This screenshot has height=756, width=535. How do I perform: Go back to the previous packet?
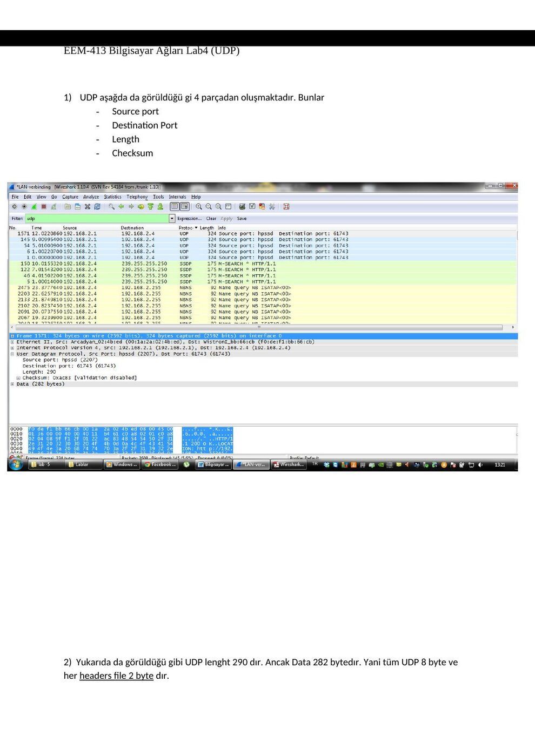click(121, 207)
